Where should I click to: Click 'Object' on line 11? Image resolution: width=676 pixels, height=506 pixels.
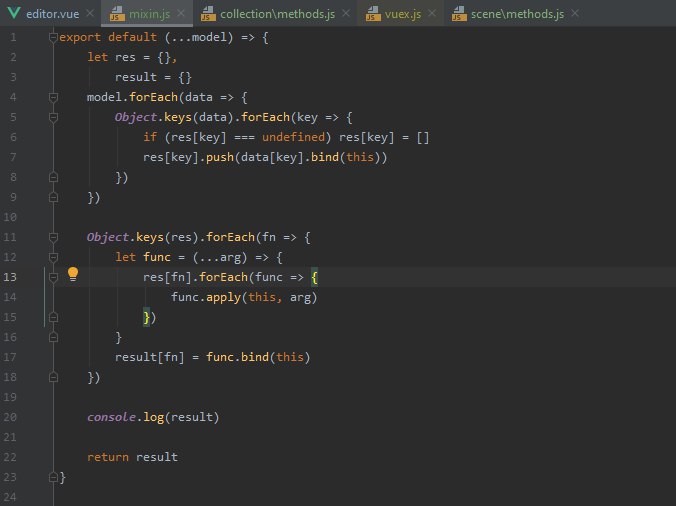tap(108, 237)
